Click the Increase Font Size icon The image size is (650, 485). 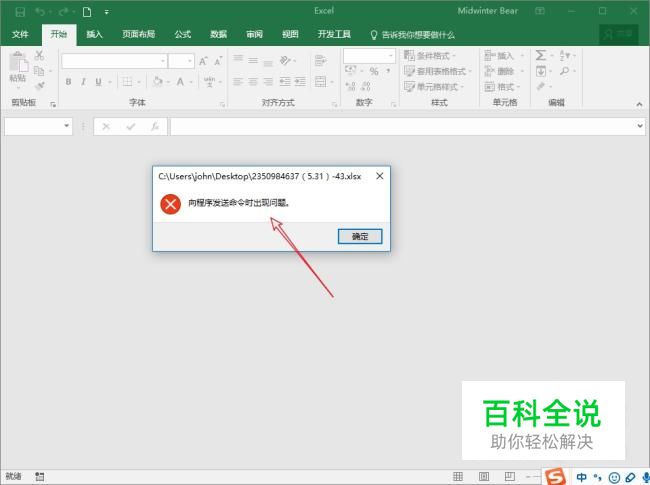point(203,61)
